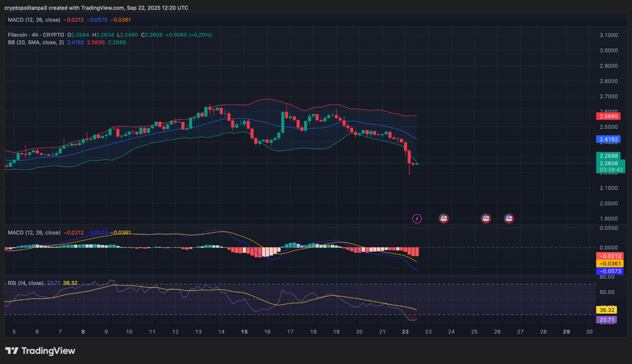Click the TradingView logo at bottom left
This screenshot has height=364, width=632.
point(40,351)
